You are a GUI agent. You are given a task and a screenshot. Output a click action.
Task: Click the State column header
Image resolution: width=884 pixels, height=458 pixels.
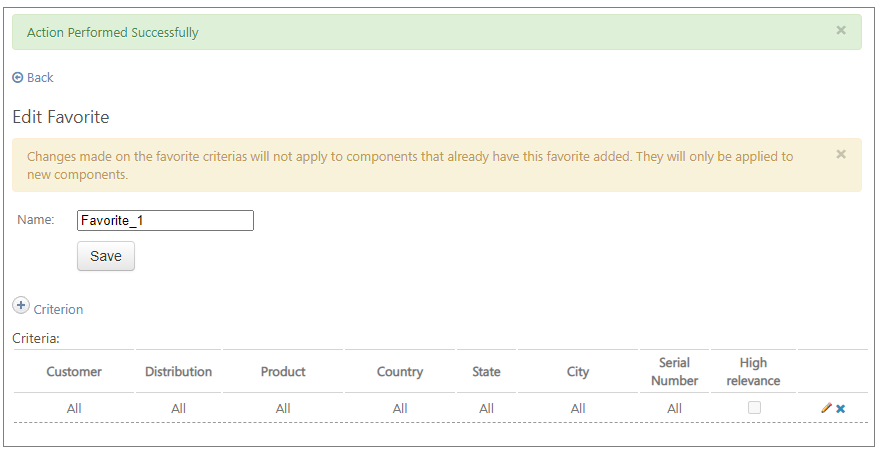[x=487, y=372]
